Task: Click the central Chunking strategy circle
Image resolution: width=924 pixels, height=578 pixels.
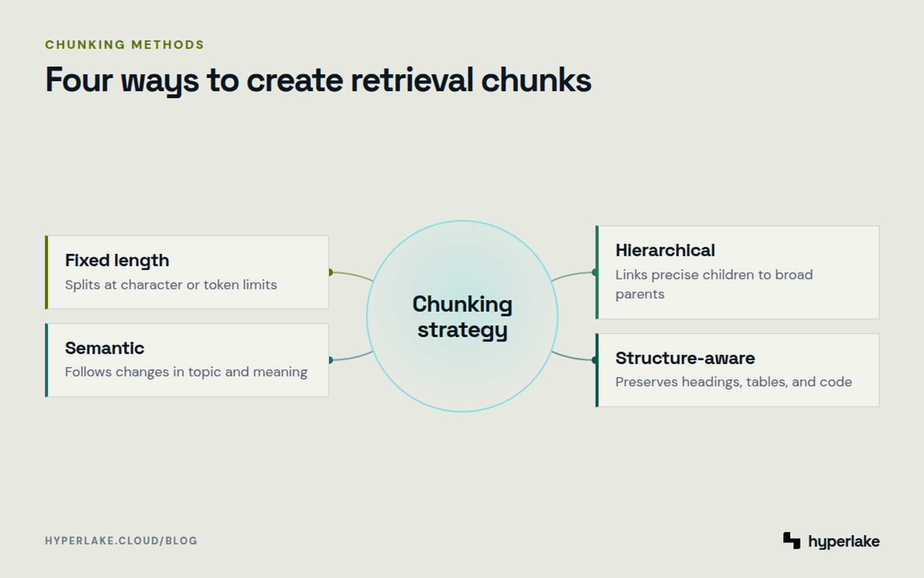Action: tap(463, 316)
